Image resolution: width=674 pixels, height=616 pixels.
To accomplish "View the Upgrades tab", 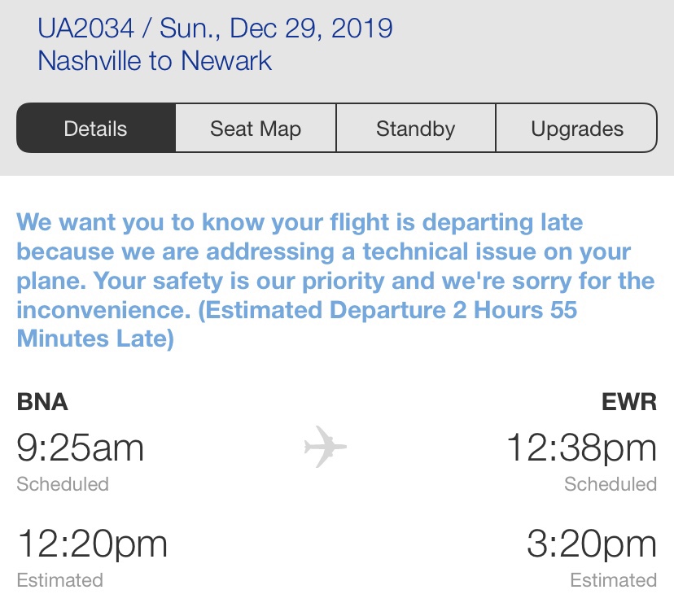I will coord(577,128).
